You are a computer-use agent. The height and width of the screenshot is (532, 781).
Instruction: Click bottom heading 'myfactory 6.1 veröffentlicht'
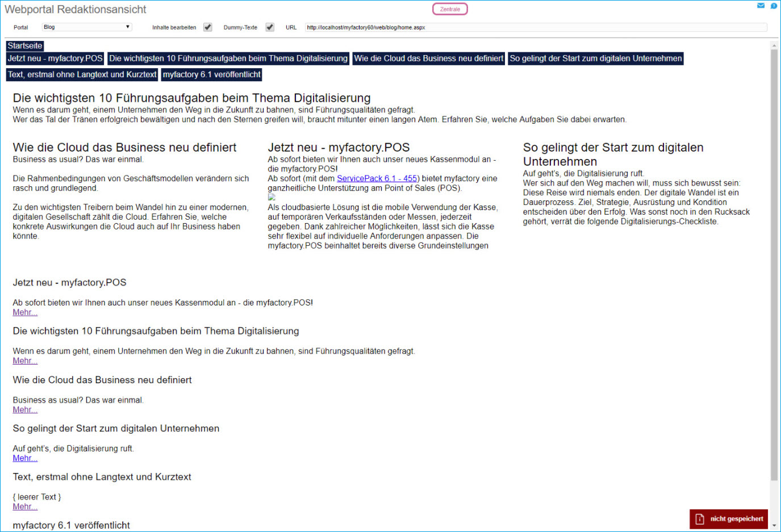tap(72, 525)
